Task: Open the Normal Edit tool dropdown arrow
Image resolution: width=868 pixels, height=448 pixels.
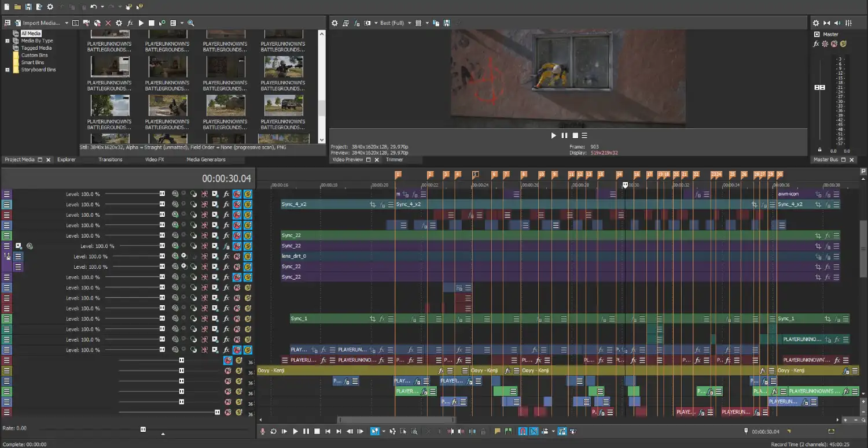Action: tap(384, 431)
